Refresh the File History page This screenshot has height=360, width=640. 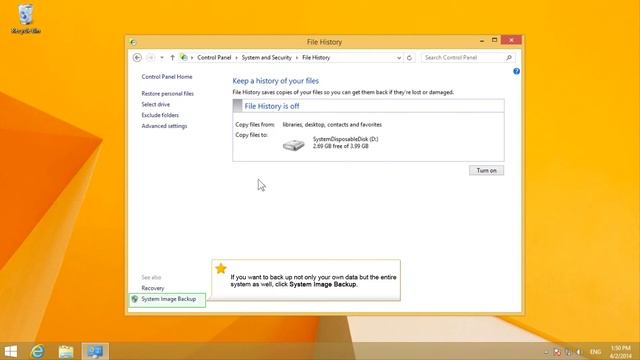(409, 58)
